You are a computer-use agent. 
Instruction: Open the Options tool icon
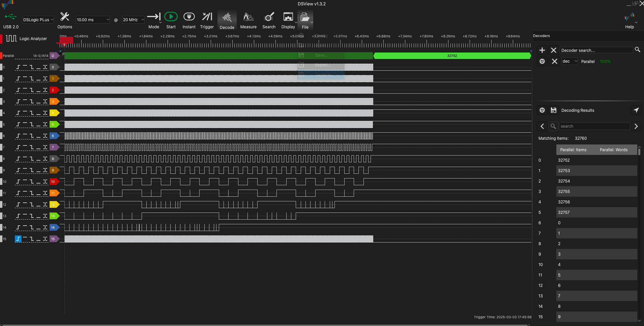point(64,17)
